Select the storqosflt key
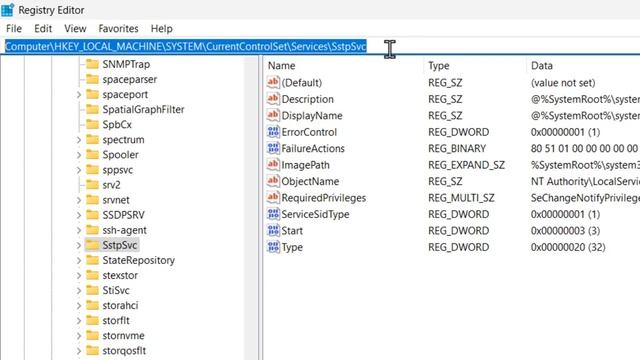The height and width of the screenshot is (360, 640). pyautogui.click(x=124, y=351)
